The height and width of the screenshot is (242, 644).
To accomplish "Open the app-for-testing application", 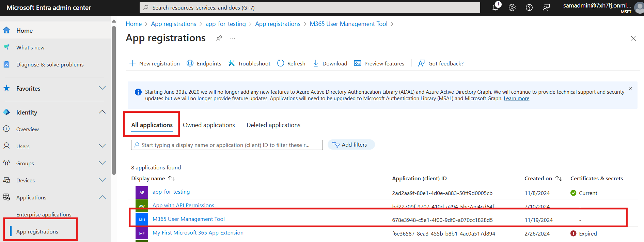I will point(171,192).
